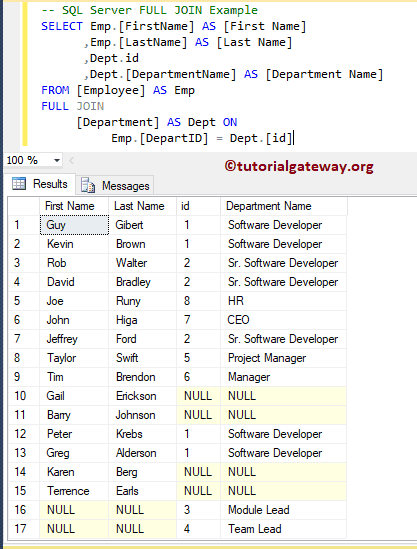Click the Terrence cell
417x549 pixels.
pos(74,491)
